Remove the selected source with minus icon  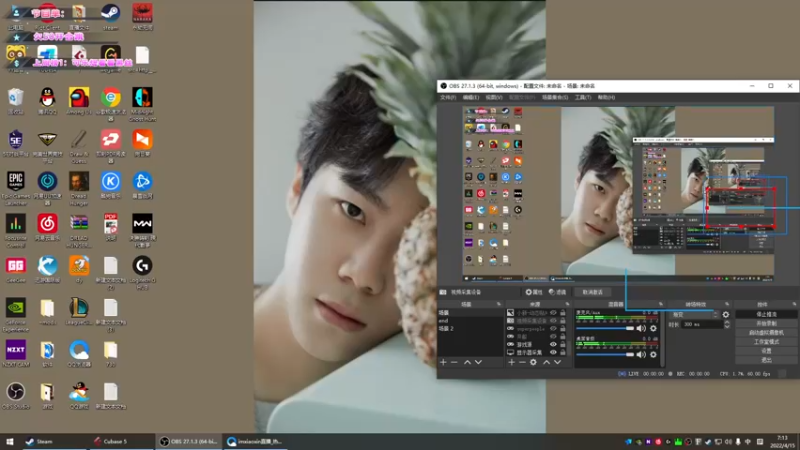tap(522, 362)
